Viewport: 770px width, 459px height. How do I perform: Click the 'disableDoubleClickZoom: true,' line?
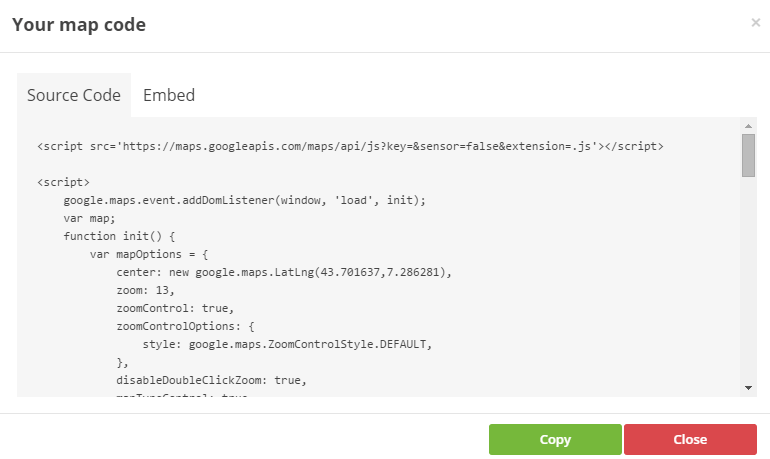pyautogui.click(x=212, y=380)
